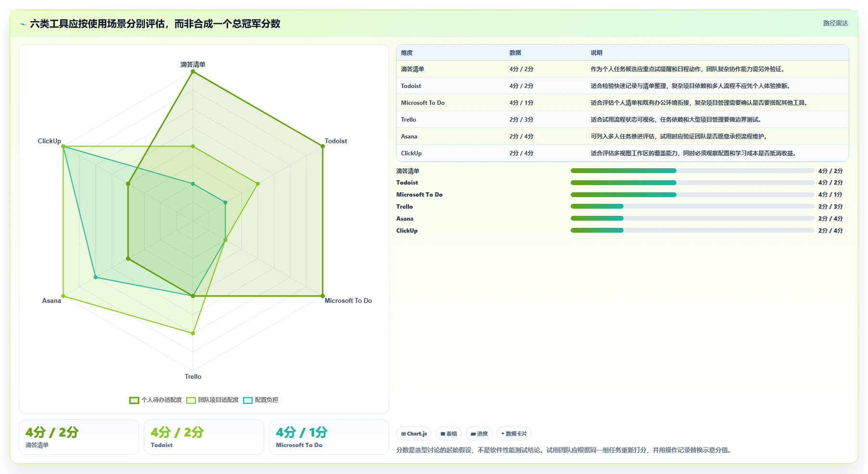The image size is (868, 474).
Task: Toggle the 配置负担 legend entry
Action: click(260, 400)
